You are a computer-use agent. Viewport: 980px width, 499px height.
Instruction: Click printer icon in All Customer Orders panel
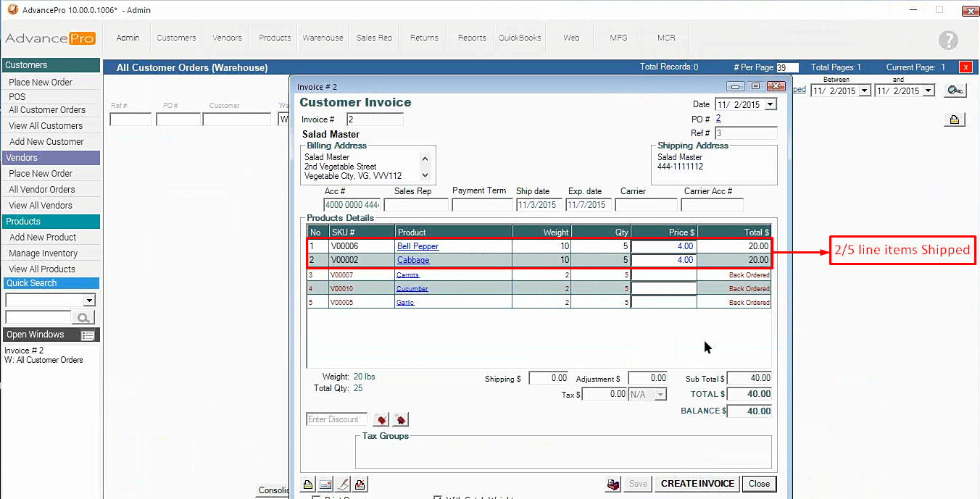coord(954,120)
